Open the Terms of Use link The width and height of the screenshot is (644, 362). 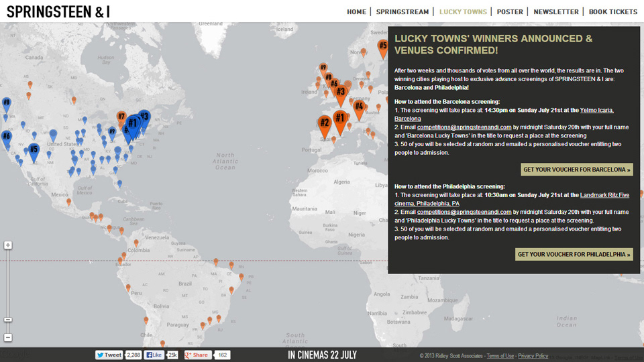click(500, 356)
